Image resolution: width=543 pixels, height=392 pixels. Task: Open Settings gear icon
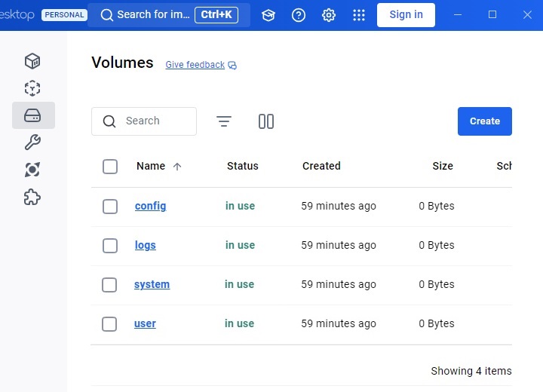[329, 15]
